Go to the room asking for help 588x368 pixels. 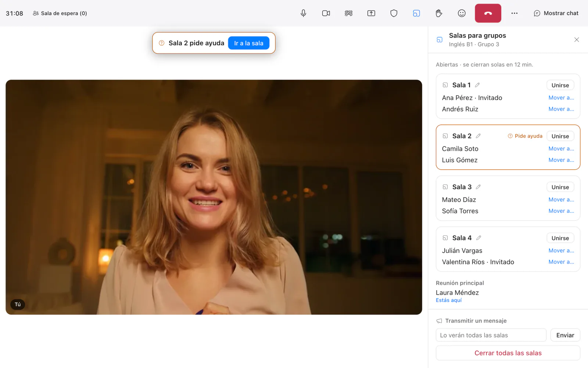(x=249, y=43)
